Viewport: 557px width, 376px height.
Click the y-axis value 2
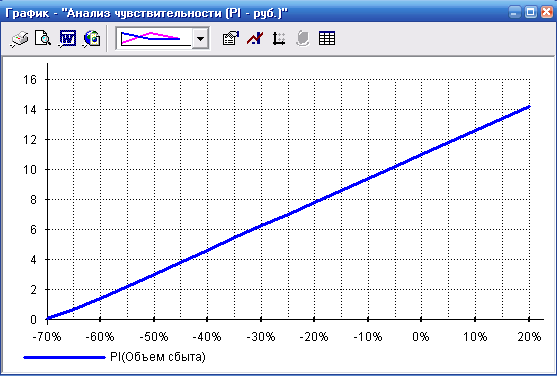pyautogui.click(x=33, y=290)
